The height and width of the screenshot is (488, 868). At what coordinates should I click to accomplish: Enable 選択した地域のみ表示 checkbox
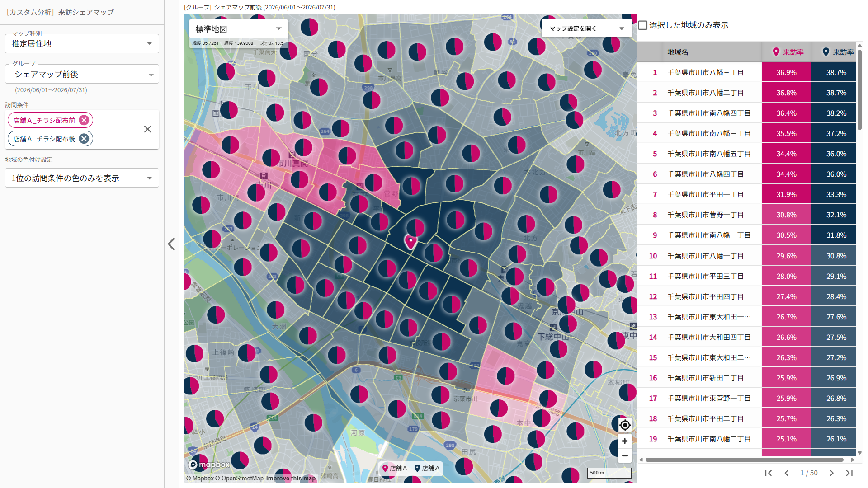642,25
